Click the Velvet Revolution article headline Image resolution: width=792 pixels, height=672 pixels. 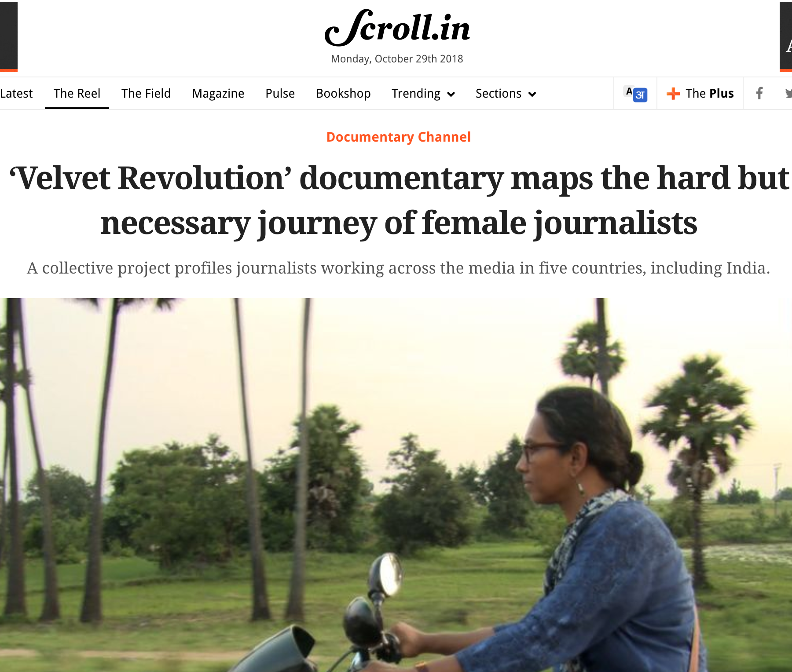coord(399,201)
